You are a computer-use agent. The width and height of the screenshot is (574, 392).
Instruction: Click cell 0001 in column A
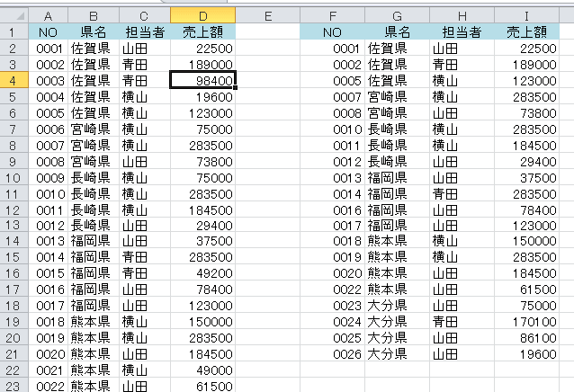(49, 49)
